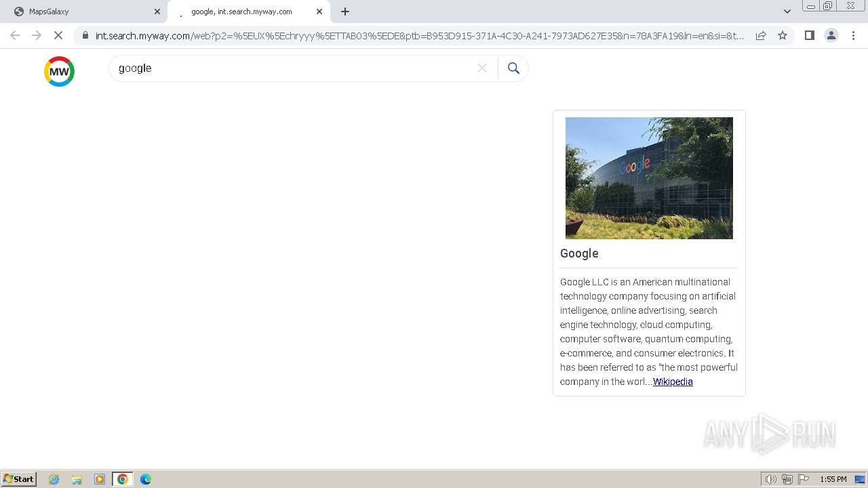The height and width of the screenshot is (488, 868).
Task: Click the MW MyWay logo
Action: point(59,71)
